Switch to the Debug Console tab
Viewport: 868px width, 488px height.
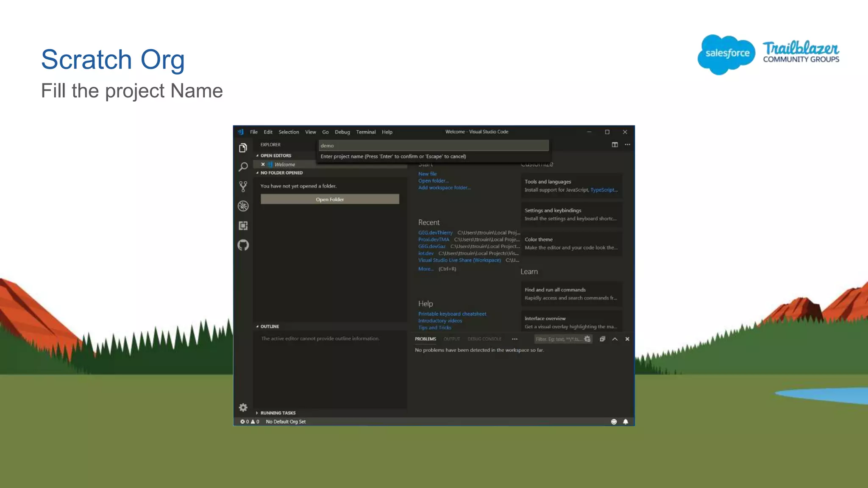484,339
